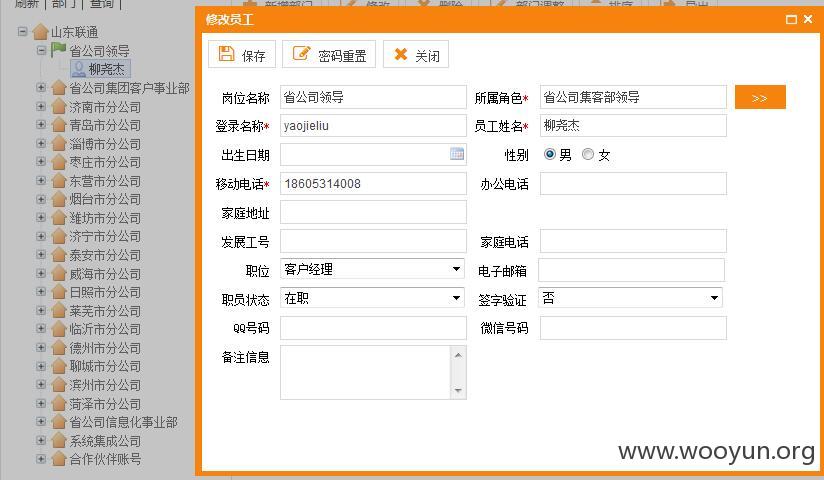The height and width of the screenshot is (480, 824).
Task: Click the 家庭地址 input field
Action: [x=373, y=212]
